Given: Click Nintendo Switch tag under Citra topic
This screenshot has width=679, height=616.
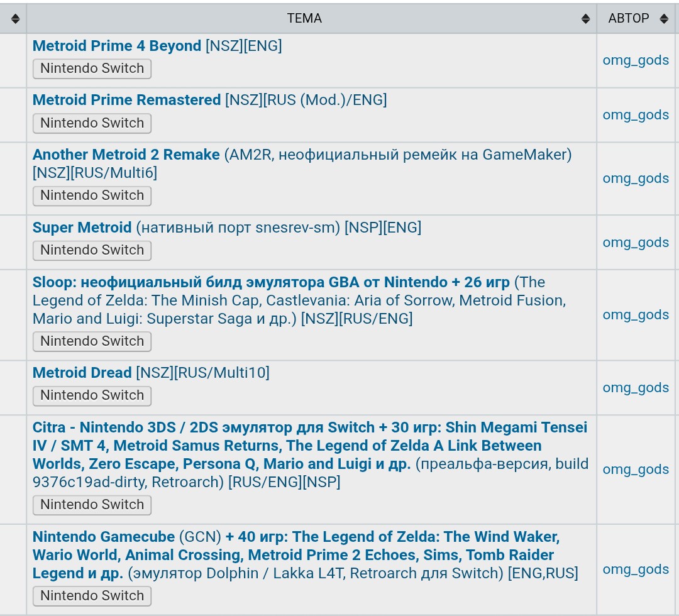Looking at the screenshot, I should (x=92, y=505).
